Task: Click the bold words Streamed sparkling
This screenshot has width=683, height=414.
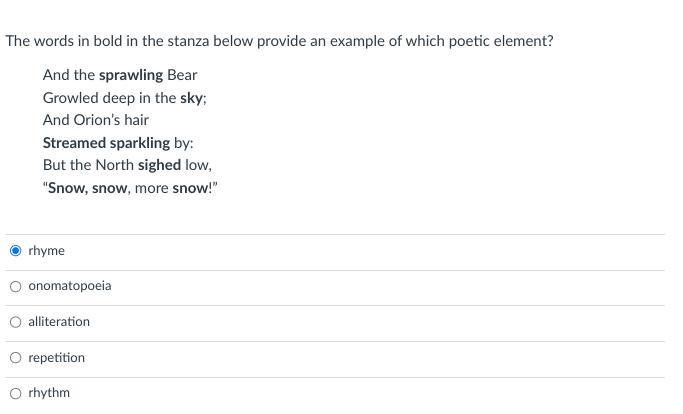Action: [106, 143]
